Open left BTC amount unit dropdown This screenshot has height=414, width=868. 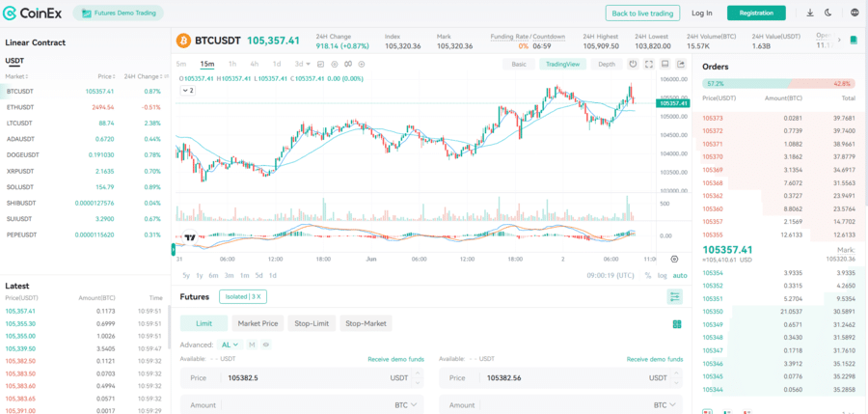click(406, 405)
